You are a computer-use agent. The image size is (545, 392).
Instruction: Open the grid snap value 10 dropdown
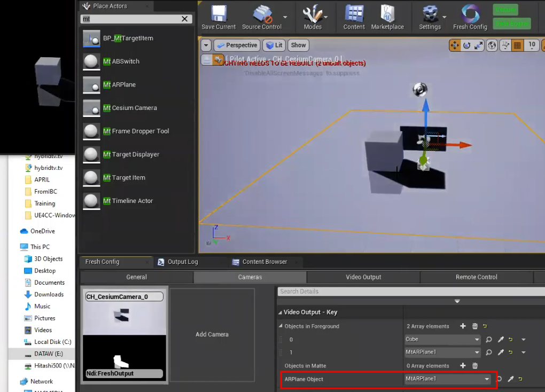(532, 45)
